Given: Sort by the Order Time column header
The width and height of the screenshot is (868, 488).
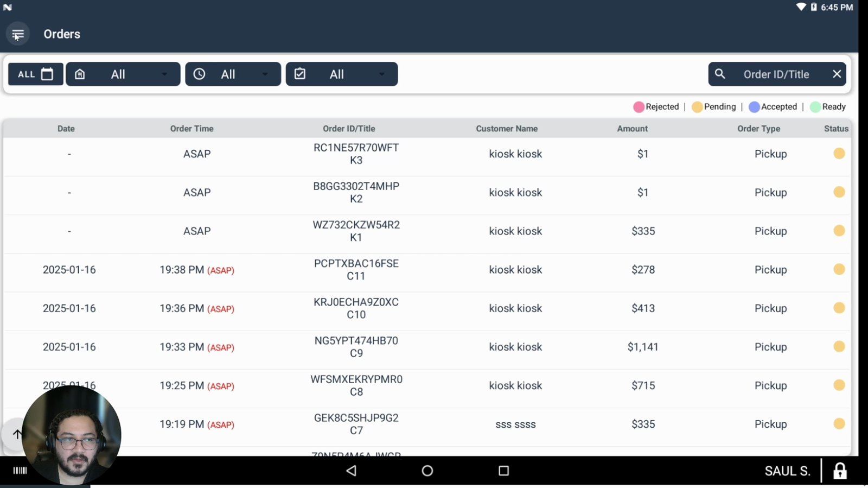Looking at the screenshot, I should [192, 129].
